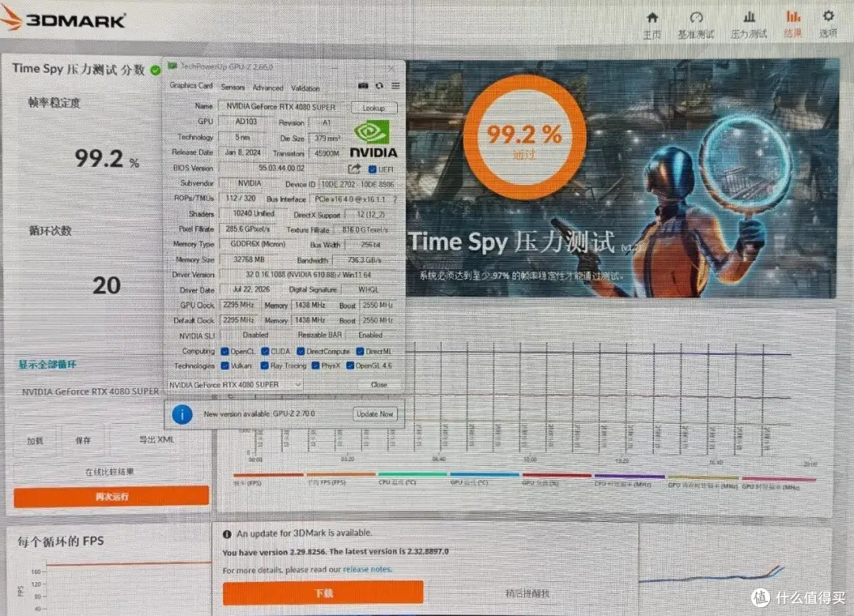Close the GPU-Z window
Image resolution: width=854 pixels, height=616 pixels.
point(391,69)
